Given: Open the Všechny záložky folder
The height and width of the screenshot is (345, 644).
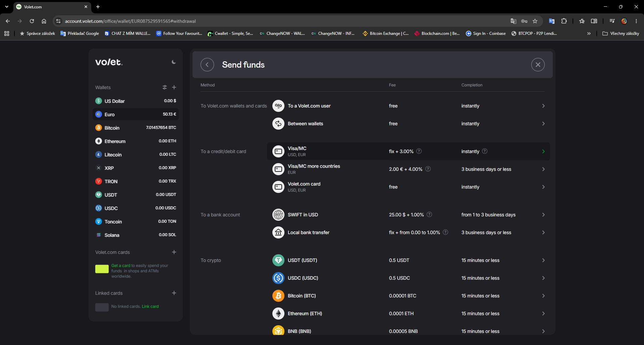Looking at the screenshot, I should tap(621, 33).
